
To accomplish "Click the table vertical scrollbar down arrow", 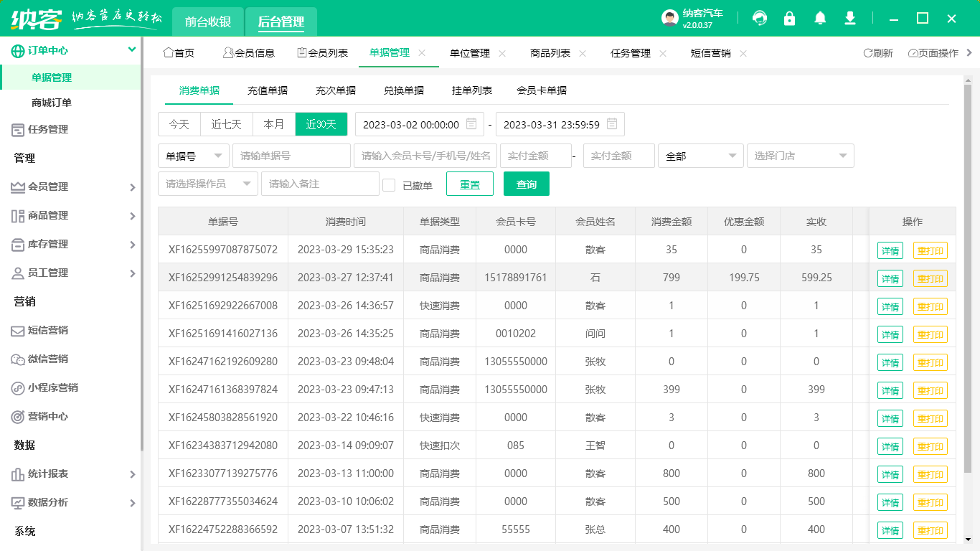I will pyautogui.click(x=968, y=539).
